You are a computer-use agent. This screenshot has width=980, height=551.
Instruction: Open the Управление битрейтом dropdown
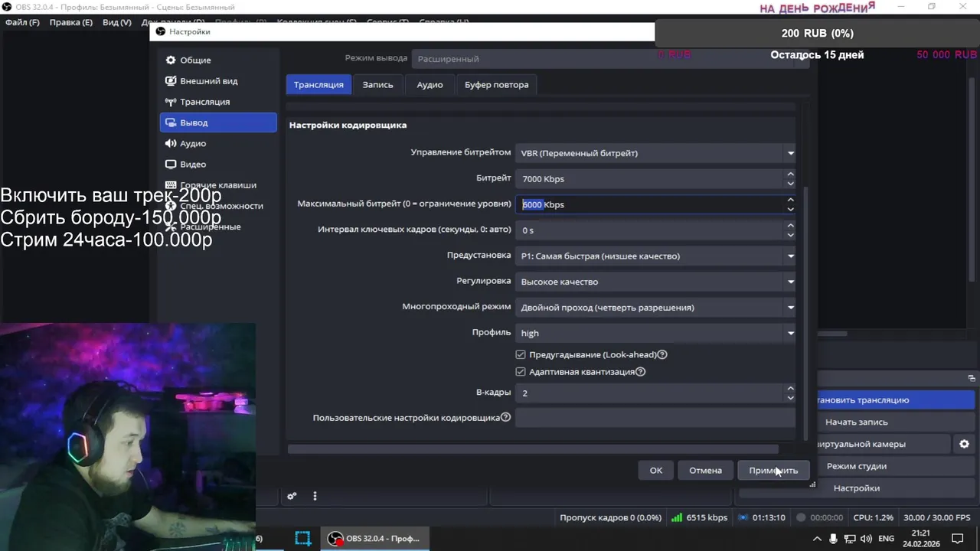[655, 153]
